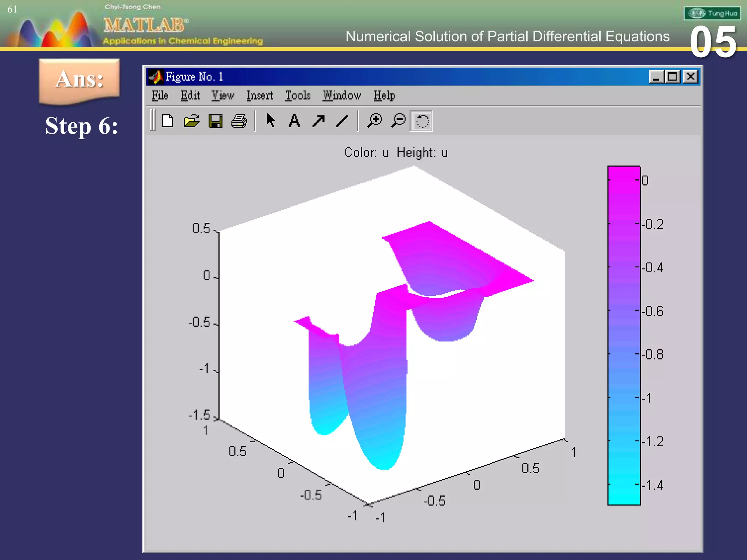
Task: Open a file with the folder icon
Action: [x=191, y=121]
